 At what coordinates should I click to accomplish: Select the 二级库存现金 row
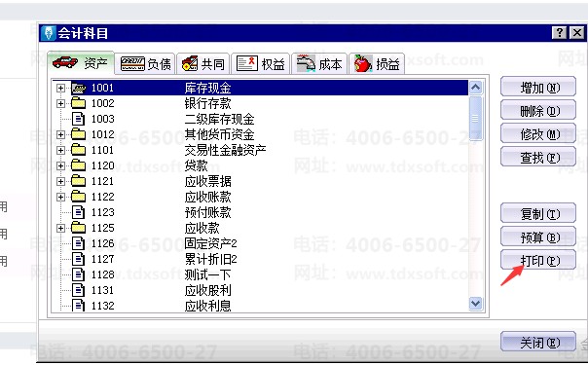coord(261,119)
